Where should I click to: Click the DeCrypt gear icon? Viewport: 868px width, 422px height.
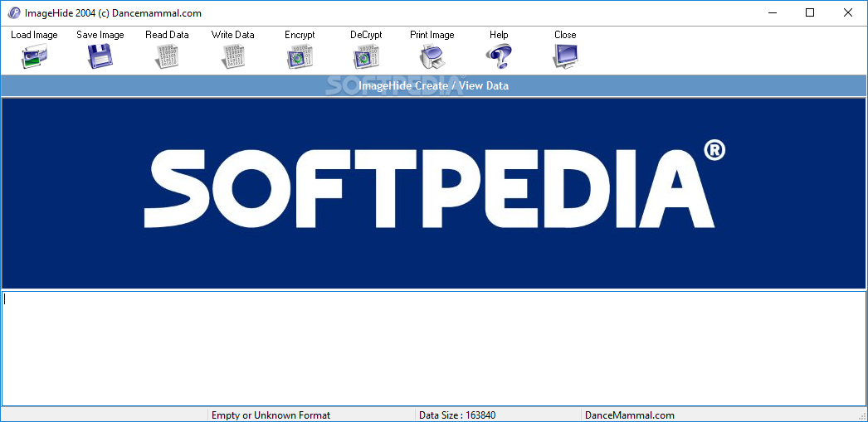[x=366, y=56]
